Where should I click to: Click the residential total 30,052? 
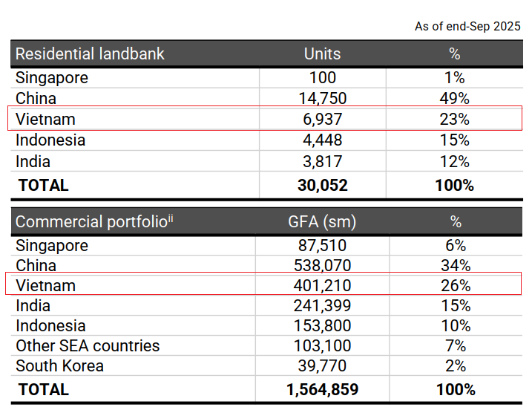tap(322, 185)
